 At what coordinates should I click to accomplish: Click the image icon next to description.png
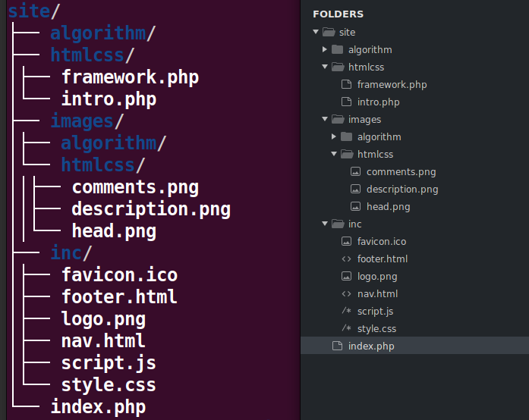(355, 190)
